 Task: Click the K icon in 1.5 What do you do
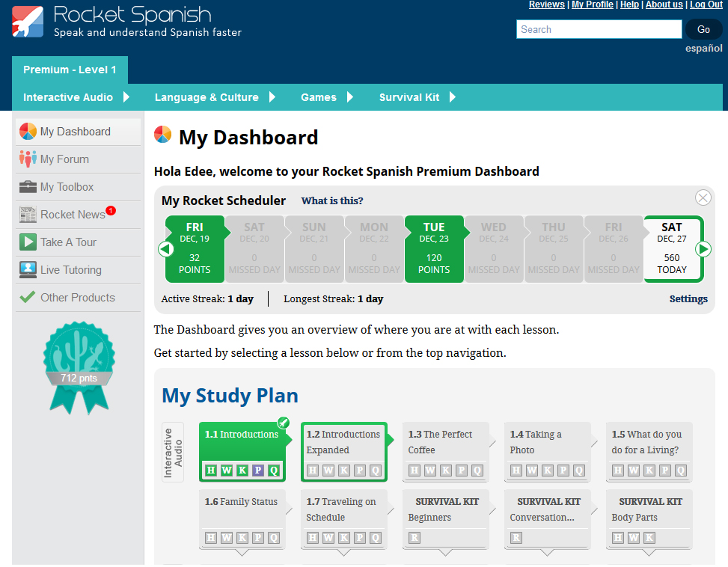tap(649, 471)
